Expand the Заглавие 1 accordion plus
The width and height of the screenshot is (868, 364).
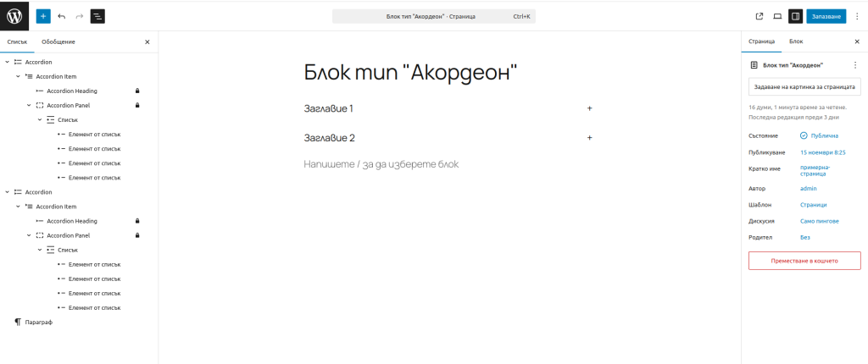point(589,108)
